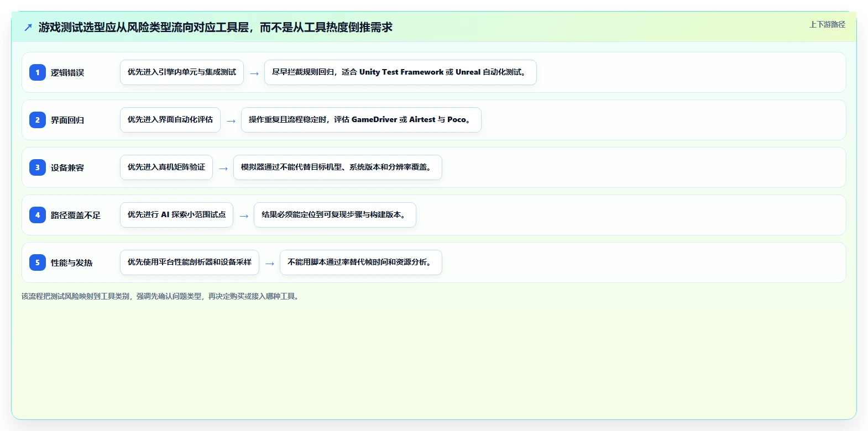Click the 逻辑错误 row label
Image resolution: width=868 pixels, height=431 pixels.
[x=67, y=72]
